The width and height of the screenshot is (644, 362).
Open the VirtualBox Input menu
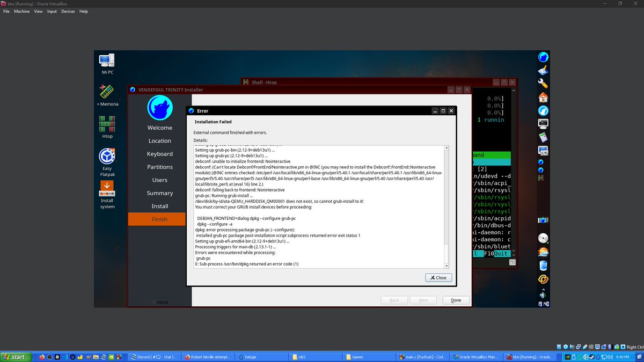click(52, 11)
